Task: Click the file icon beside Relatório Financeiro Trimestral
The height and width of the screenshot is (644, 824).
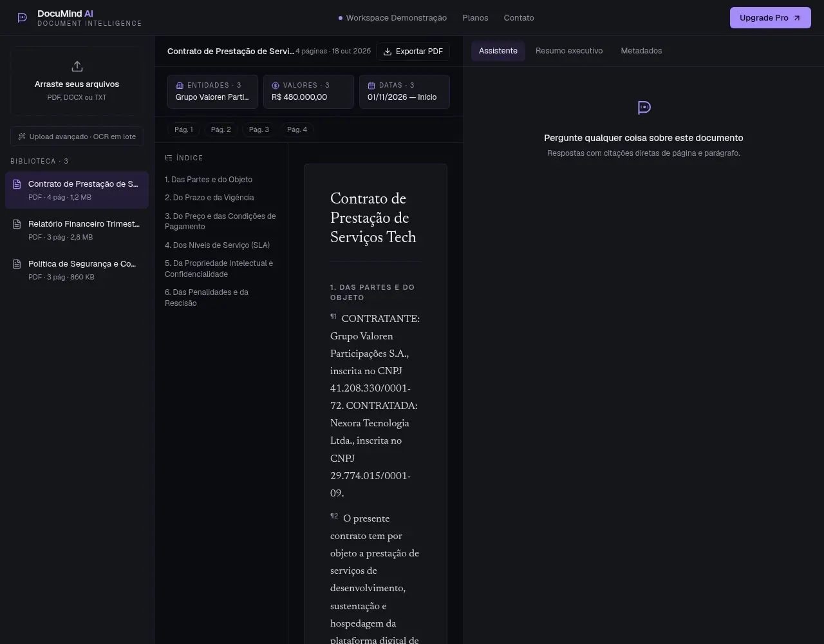Action: pos(17,224)
